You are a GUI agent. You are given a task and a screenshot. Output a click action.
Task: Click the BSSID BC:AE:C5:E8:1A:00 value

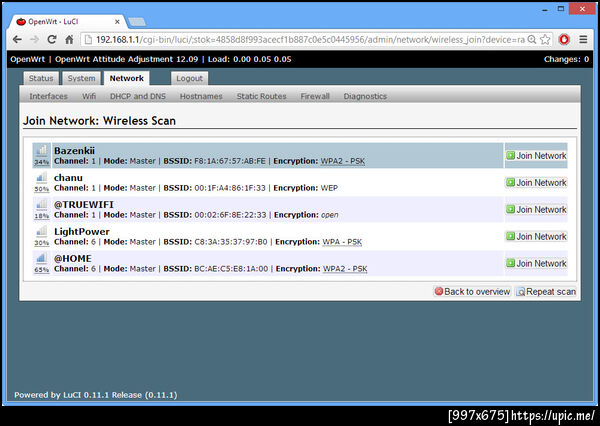coord(231,269)
